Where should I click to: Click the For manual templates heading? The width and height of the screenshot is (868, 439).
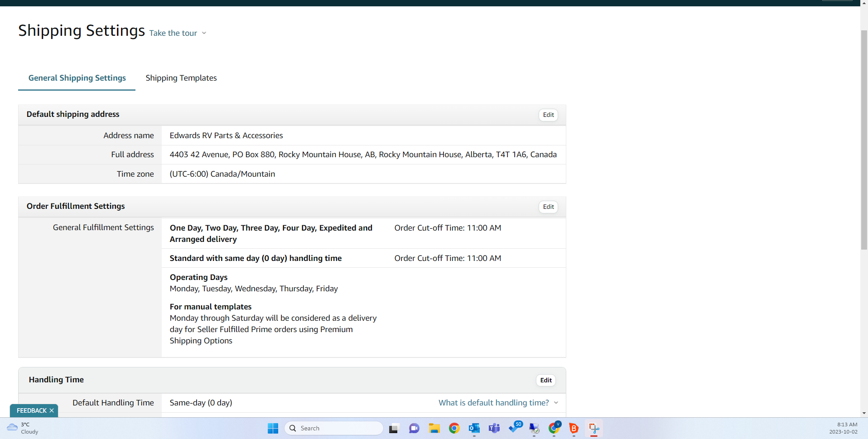pyautogui.click(x=211, y=307)
